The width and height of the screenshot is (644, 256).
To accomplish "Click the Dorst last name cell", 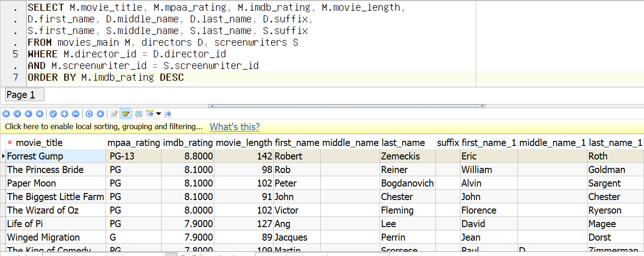I will click(x=616, y=237).
